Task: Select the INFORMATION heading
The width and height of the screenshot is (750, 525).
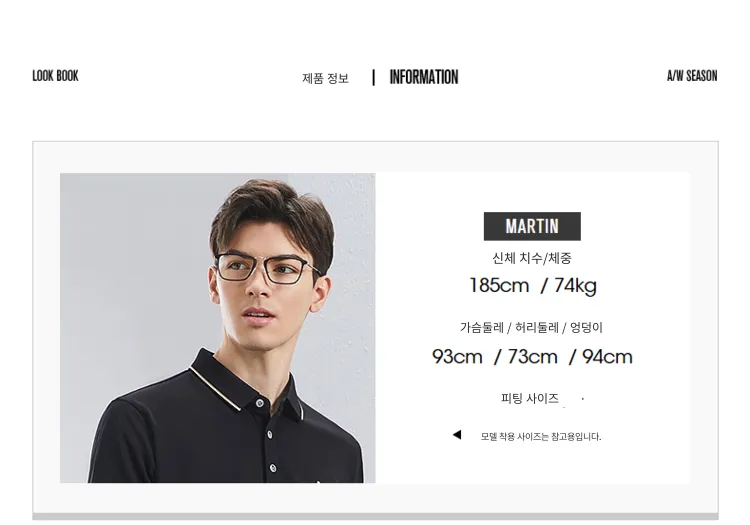Action: (x=424, y=77)
